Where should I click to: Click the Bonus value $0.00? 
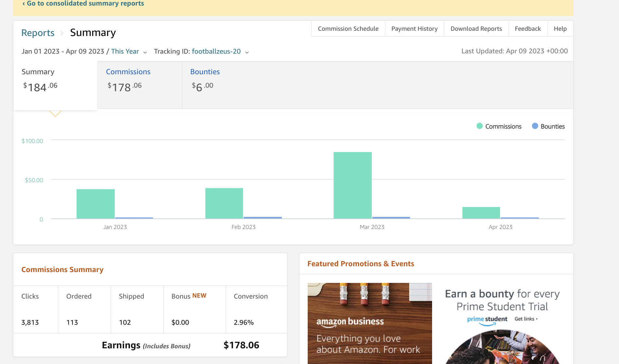[x=180, y=322]
